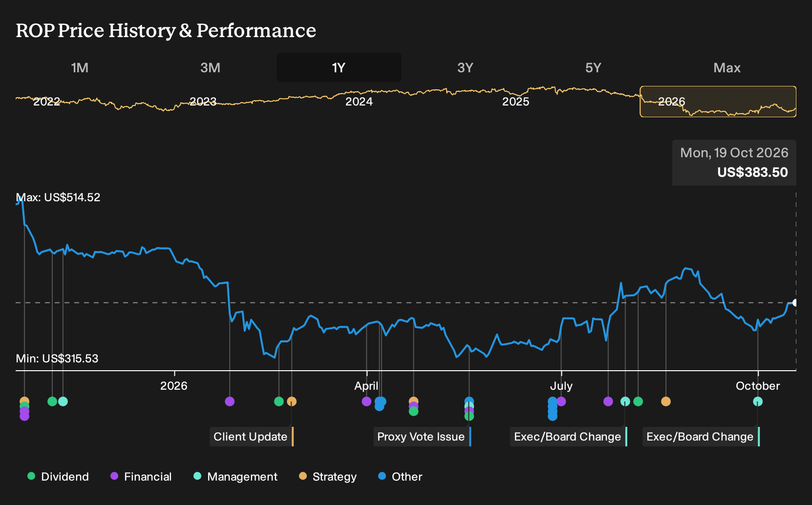Click the 'October' axis label
Screen dimensions: 812x505
[758, 386]
